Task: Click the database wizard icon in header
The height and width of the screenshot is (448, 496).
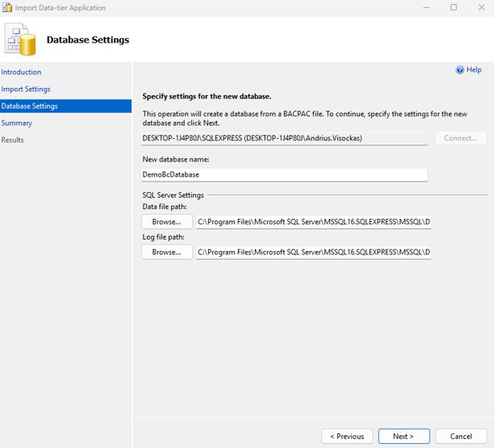Action: (20, 39)
